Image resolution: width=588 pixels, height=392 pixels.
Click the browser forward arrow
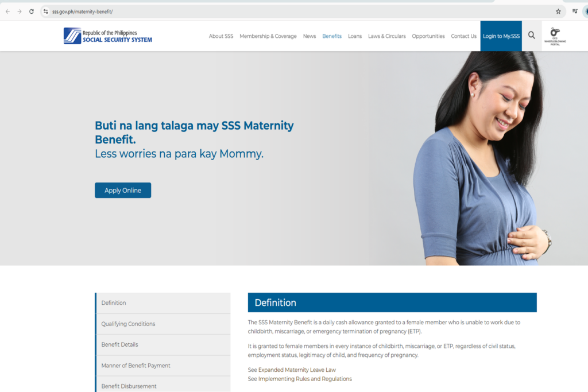coord(20,11)
